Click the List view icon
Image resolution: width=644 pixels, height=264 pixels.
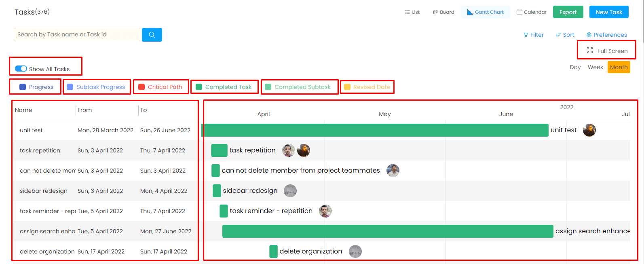(x=408, y=12)
